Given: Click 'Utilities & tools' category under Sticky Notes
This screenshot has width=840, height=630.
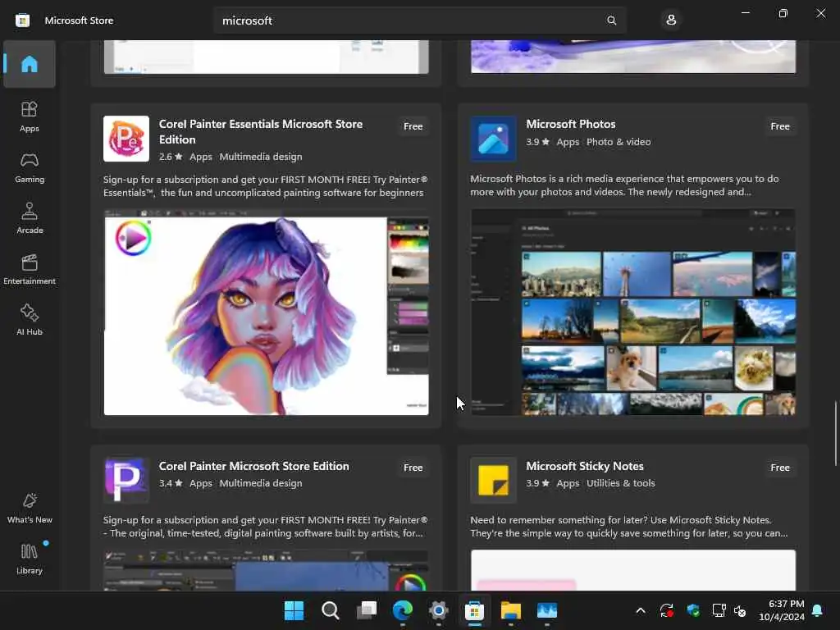Looking at the screenshot, I should click(x=621, y=483).
